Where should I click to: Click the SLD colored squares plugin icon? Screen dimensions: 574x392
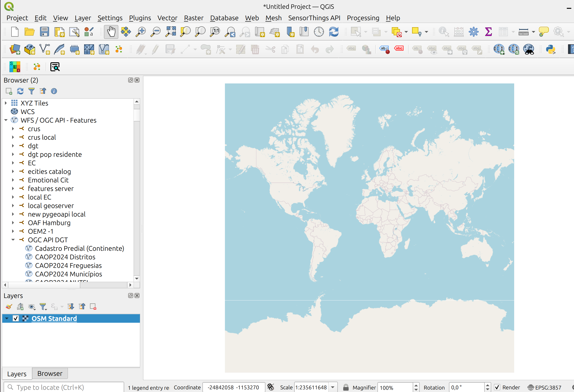(x=15, y=67)
